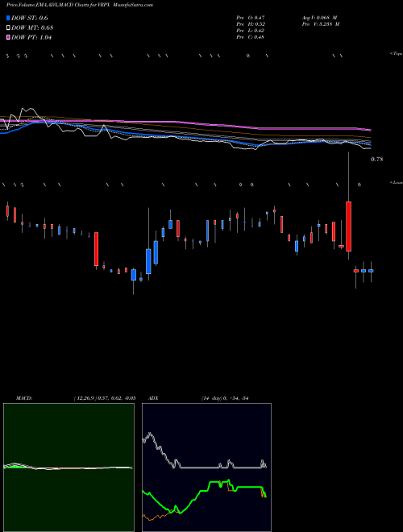This screenshot has width=403, height=532.
Task: Click the 'ADX' panel heading
Action: (x=153, y=398)
